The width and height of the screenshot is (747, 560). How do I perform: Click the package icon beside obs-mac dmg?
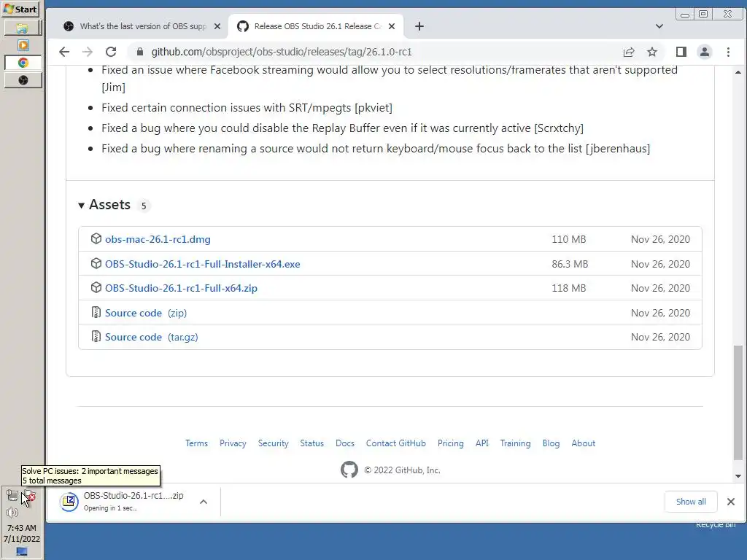[96, 238]
